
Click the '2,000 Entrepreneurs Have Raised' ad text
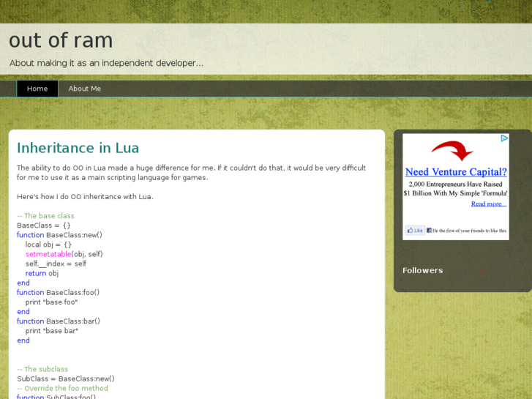(x=455, y=184)
